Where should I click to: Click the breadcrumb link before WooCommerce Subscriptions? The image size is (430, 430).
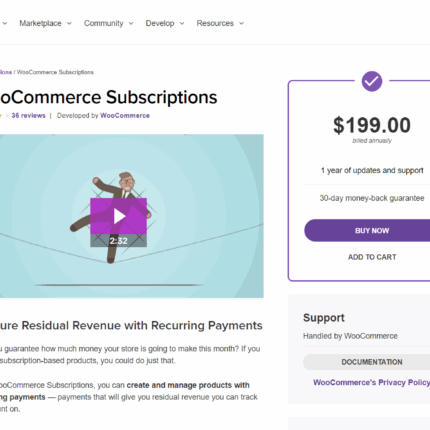[6, 72]
